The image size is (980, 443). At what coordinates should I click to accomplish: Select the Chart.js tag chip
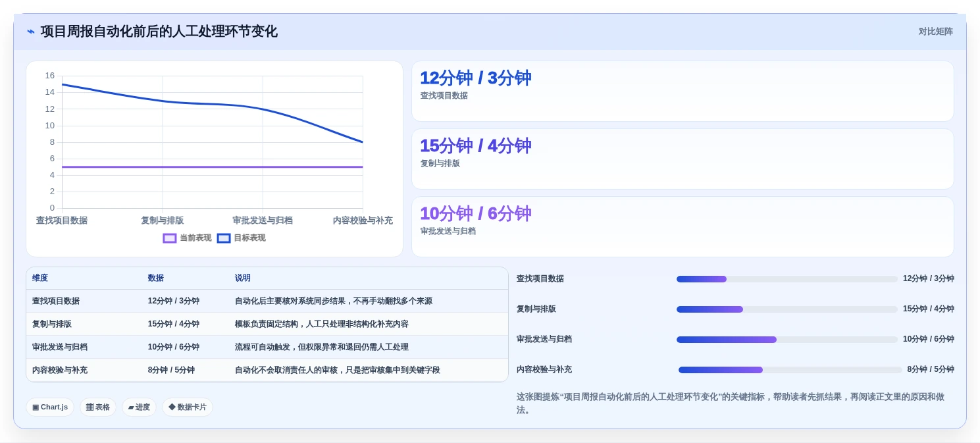pos(50,407)
